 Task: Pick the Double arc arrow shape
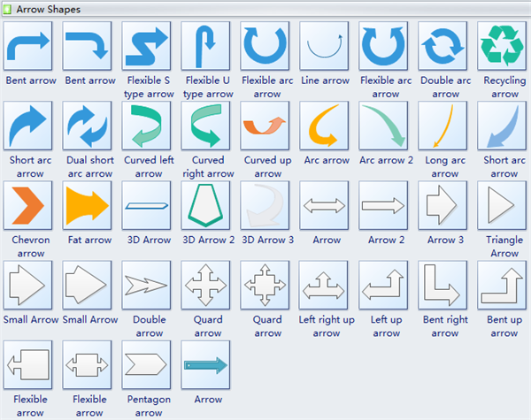[x=442, y=46]
